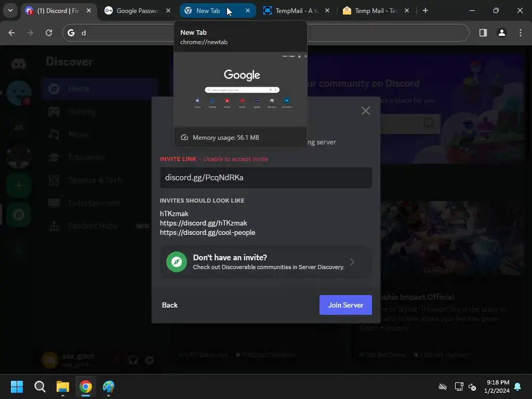532x399 pixels.
Task: Toggle the Chrome side panel icon
Action: (483, 33)
